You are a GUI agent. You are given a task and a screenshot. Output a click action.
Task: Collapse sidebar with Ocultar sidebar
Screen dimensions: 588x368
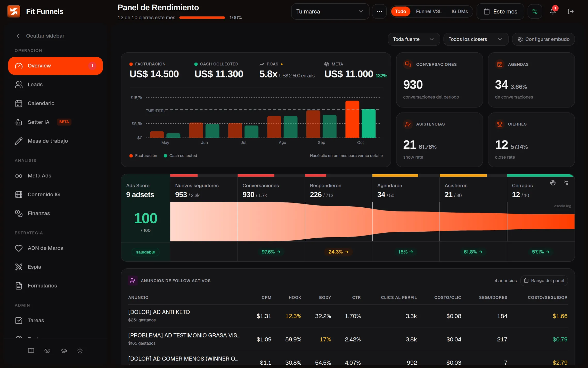pyautogui.click(x=40, y=36)
